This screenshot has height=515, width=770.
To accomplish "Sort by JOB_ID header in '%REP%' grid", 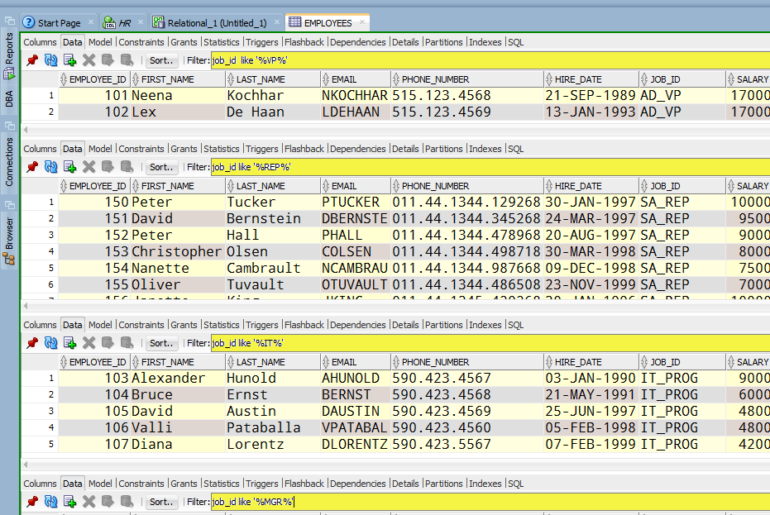I will (682, 186).
